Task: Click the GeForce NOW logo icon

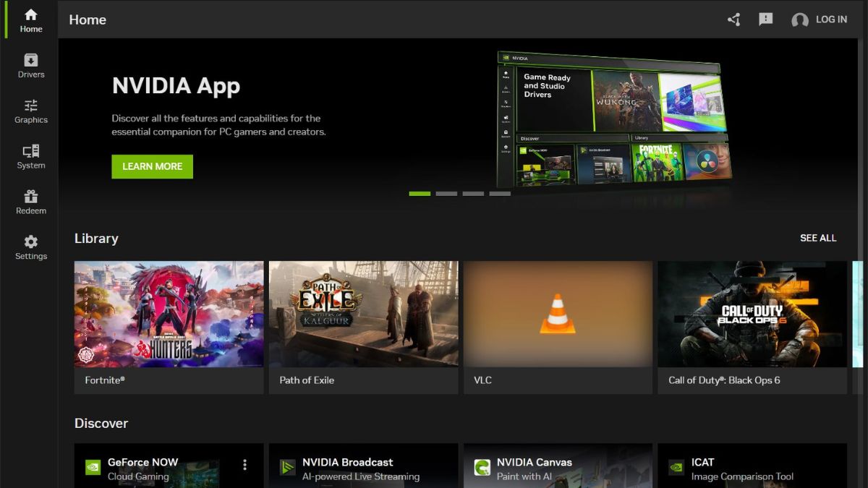Action: point(93,468)
